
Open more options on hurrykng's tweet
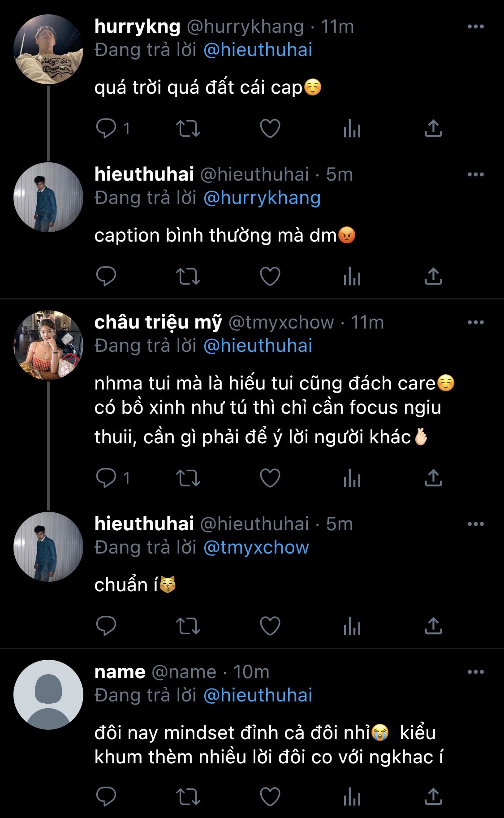tap(475, 26)
